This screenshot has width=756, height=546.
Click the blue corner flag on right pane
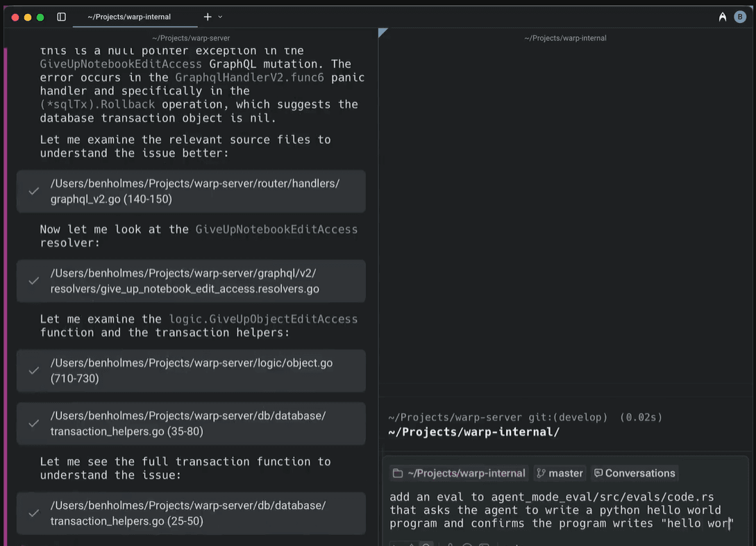click(x=383, y=33)
